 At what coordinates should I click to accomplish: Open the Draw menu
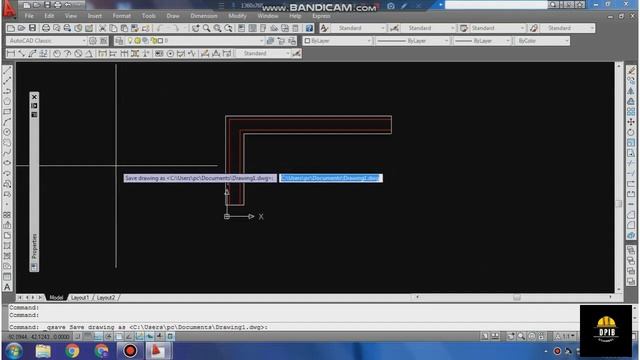(x=173, y=16)
